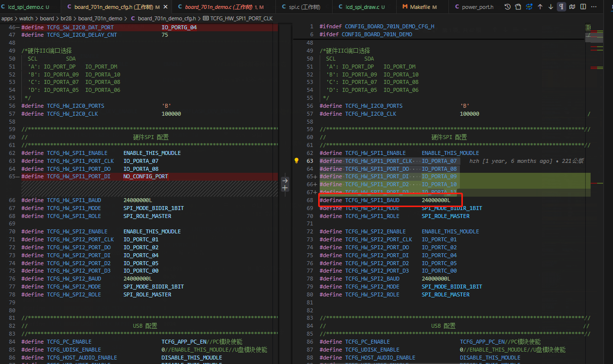Click the lightbulb code action icon

(297, 161)
